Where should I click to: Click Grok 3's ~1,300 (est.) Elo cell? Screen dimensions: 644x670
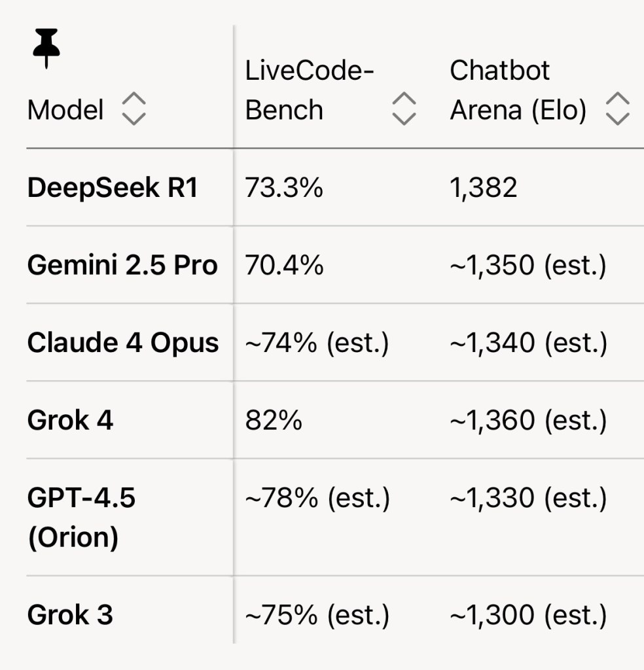click(528, 614)
